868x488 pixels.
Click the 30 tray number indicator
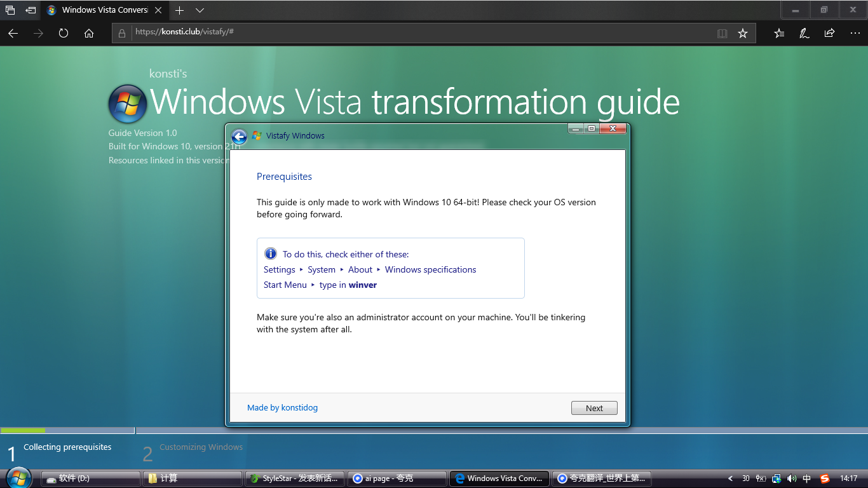coord(746,478)
